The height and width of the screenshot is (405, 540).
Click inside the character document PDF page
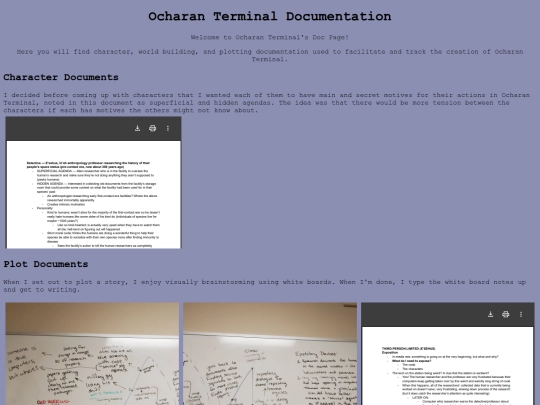click(x=93, y=194)
